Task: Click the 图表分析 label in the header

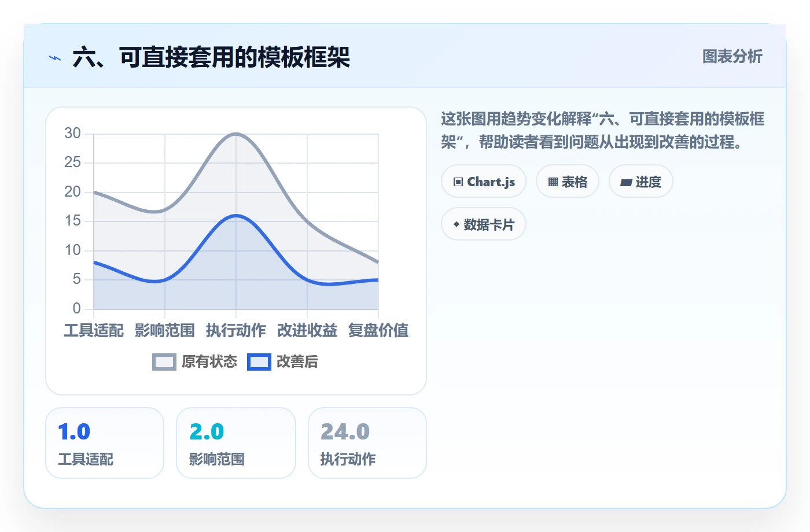Action: (732, 57)
